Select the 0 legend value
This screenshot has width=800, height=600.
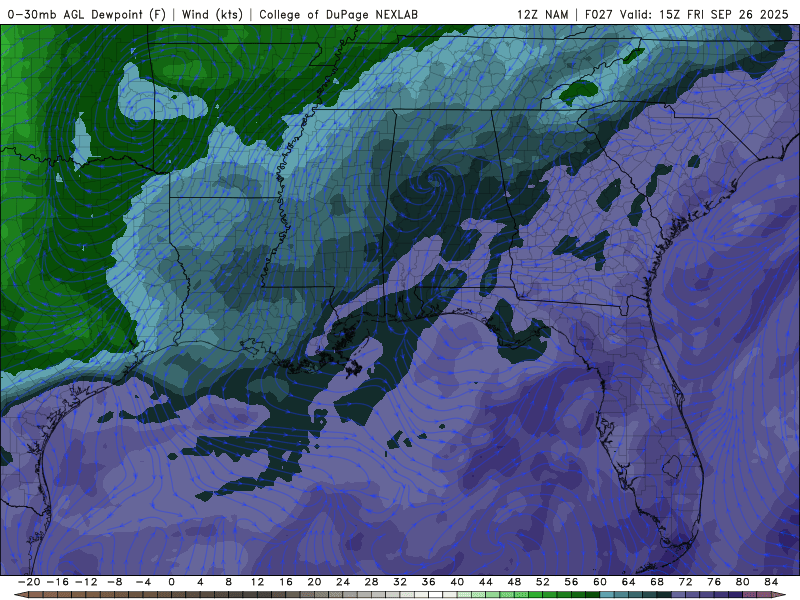coord(171,582)
